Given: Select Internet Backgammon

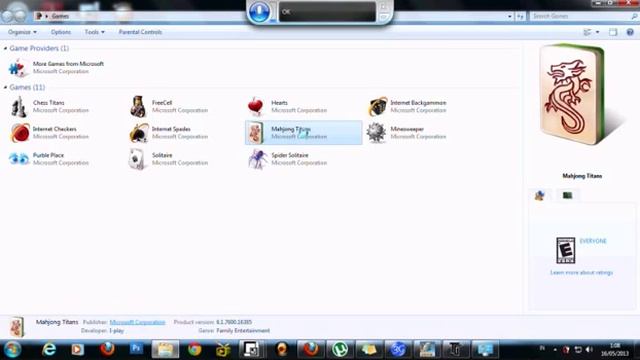Looking at the screenshot, I should (x=407, y=107).
